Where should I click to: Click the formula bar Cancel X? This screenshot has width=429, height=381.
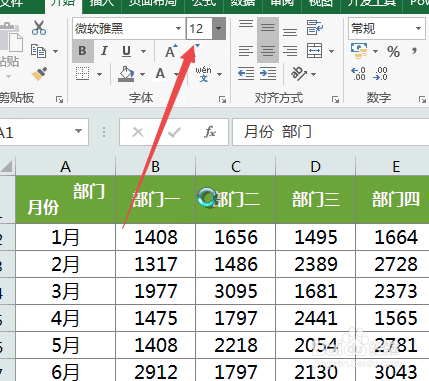pos(138,132)
